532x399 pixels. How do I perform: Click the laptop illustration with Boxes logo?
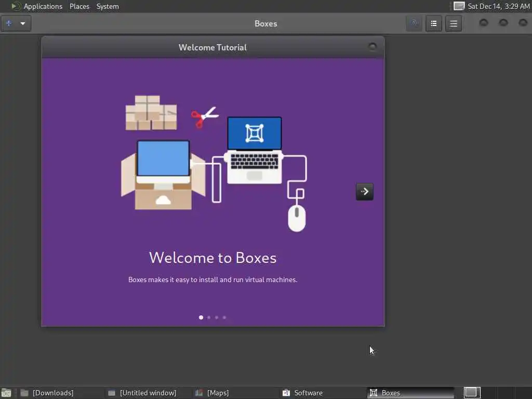pyautogui.click(x=255, y=150)
